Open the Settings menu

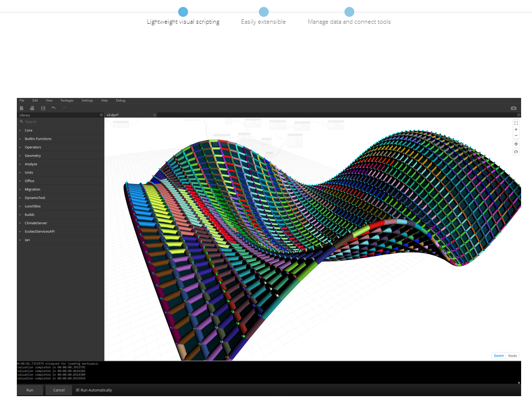click(87, 101)
